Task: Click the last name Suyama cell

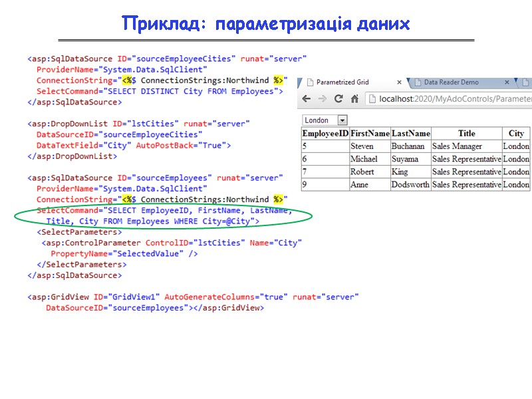Action: pos(411,159)
